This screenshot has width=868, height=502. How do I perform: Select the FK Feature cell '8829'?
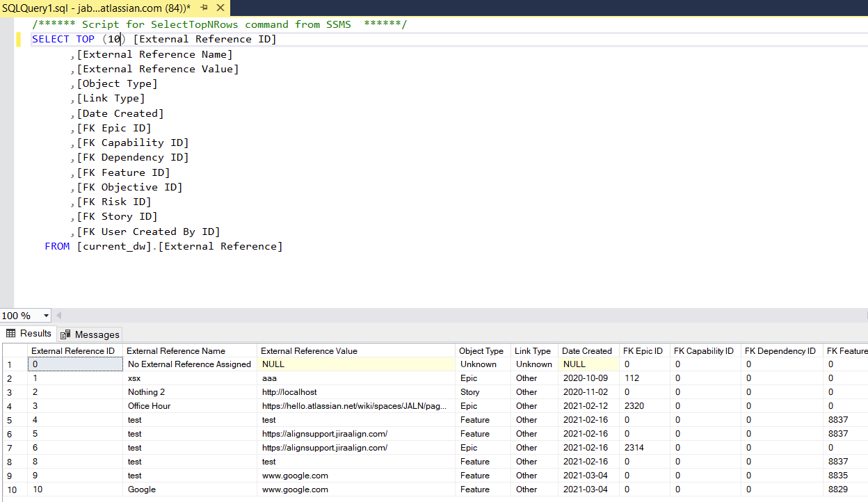pos(845,489)
